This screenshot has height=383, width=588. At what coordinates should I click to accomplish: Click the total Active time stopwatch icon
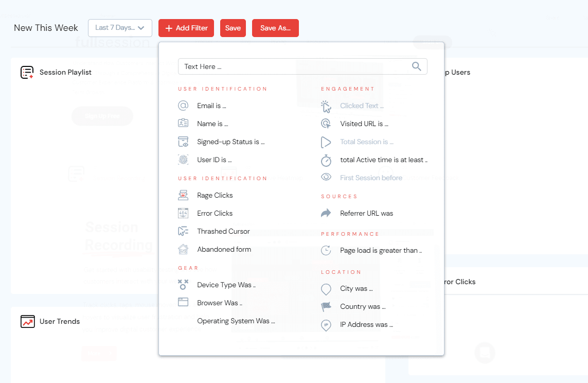point(326,160)
